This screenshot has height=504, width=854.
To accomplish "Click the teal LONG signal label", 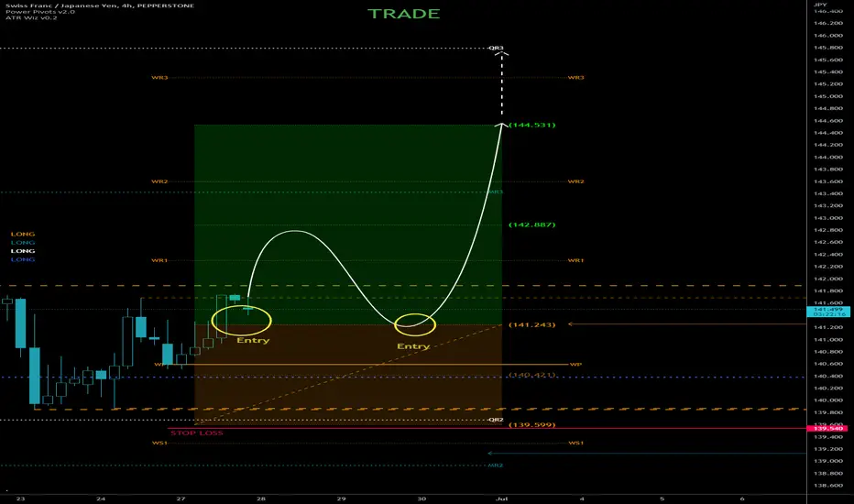I will pos(23,243).
